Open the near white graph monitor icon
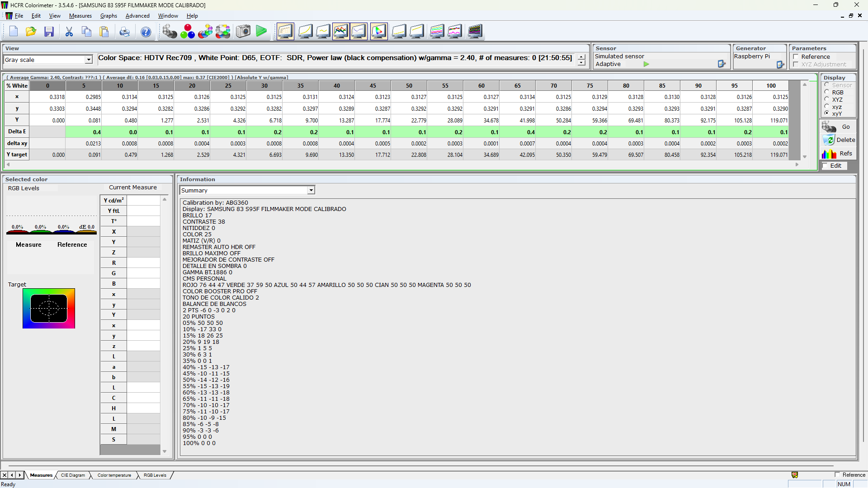 point(417,32)
